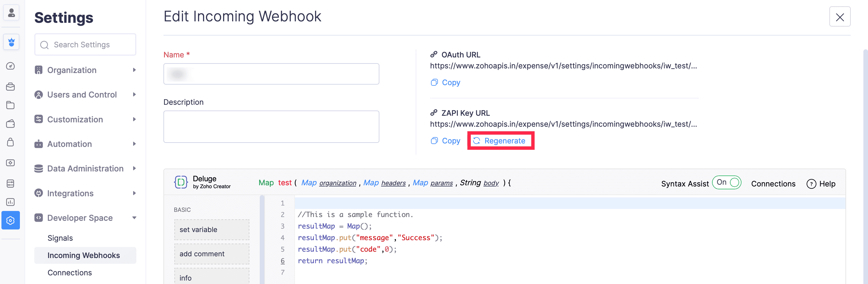
Task: Click the wallet icon in left sidebar
Action: [10, 124]
